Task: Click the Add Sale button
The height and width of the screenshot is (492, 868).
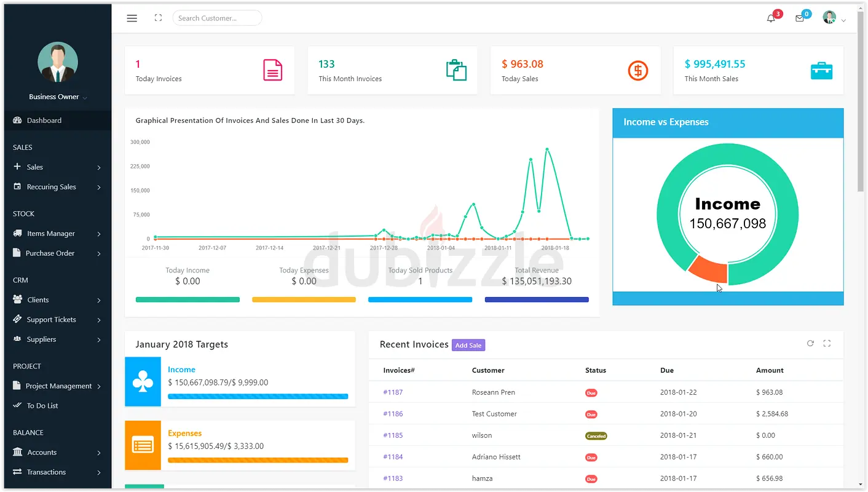Action: coord(468,346)
